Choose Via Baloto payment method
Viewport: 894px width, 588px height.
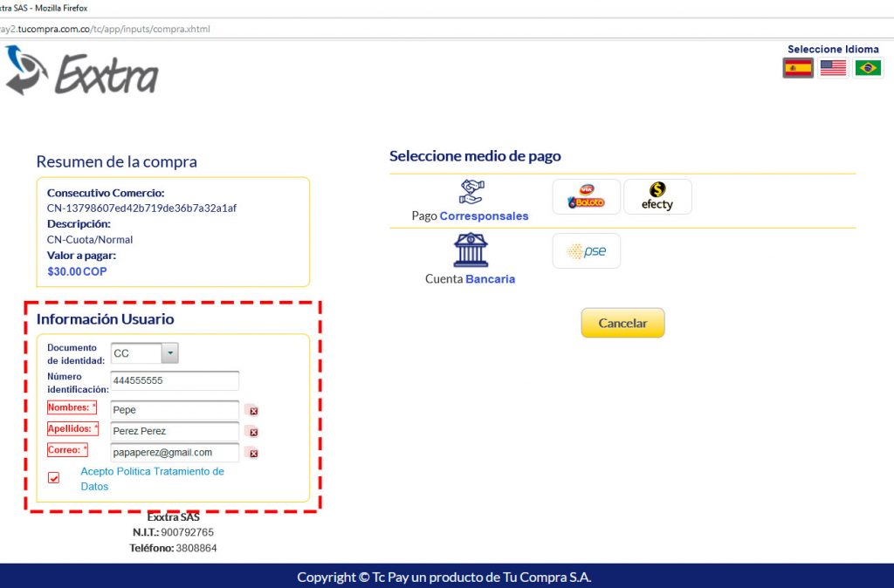[586, 196]
